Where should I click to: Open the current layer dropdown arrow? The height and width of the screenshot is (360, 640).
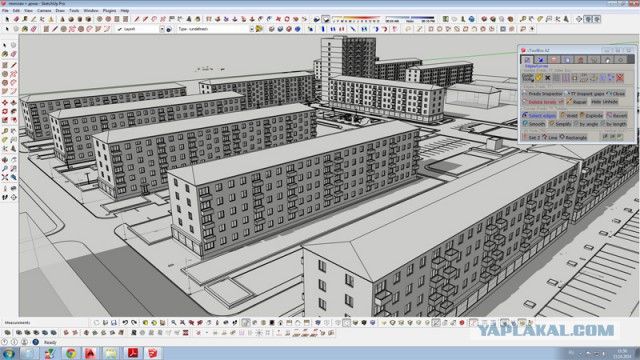pyautogui.click(x=162, y=29)
